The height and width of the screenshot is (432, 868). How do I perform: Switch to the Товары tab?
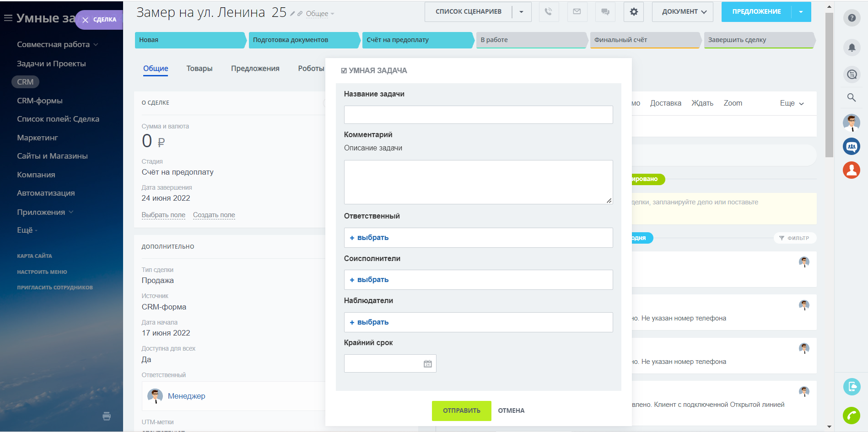(x=199, y=69)
